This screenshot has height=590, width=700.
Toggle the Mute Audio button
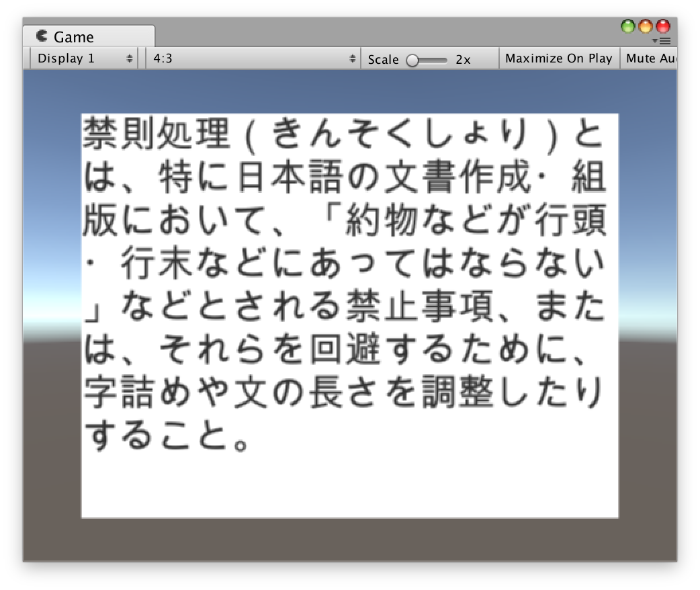(649, 58)
